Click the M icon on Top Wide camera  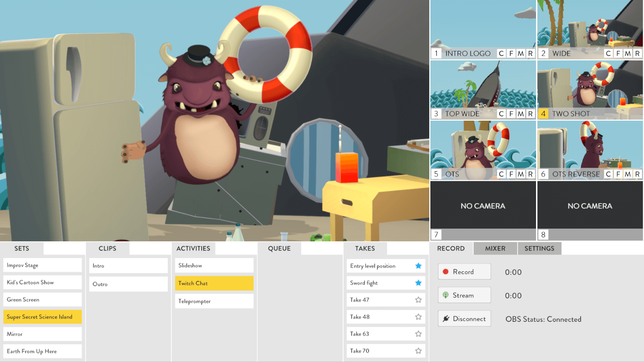(x=521, y=114)
